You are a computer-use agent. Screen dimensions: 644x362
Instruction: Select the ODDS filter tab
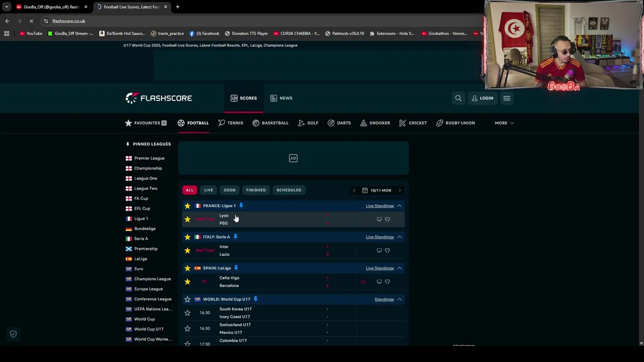pos(229,190)
